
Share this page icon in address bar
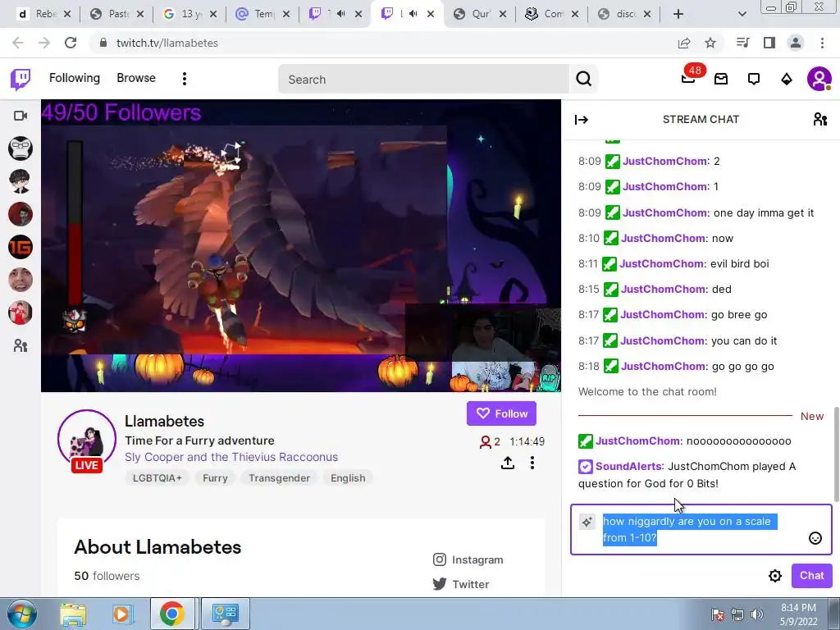tap(684, 43)
